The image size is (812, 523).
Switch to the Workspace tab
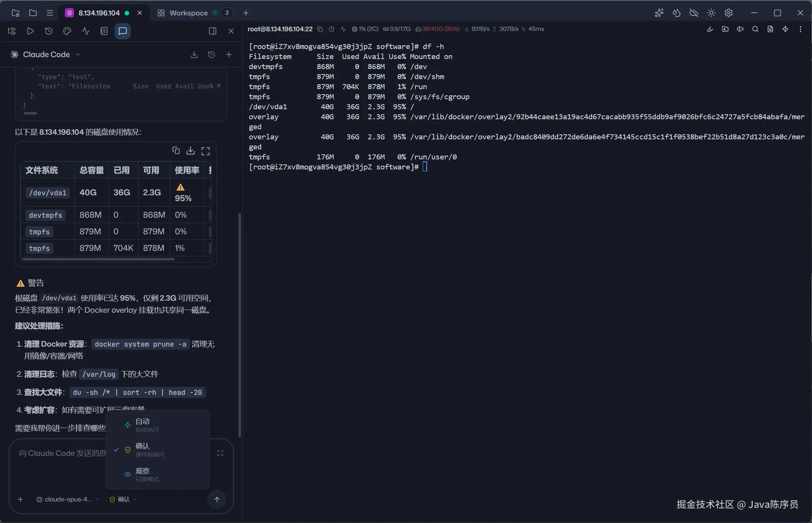point(189,13)
